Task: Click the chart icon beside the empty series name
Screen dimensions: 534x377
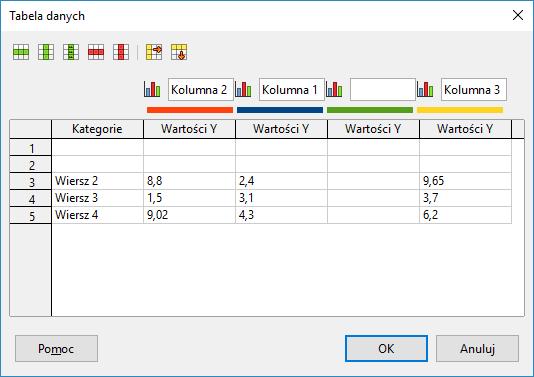Action: (334, 89)
